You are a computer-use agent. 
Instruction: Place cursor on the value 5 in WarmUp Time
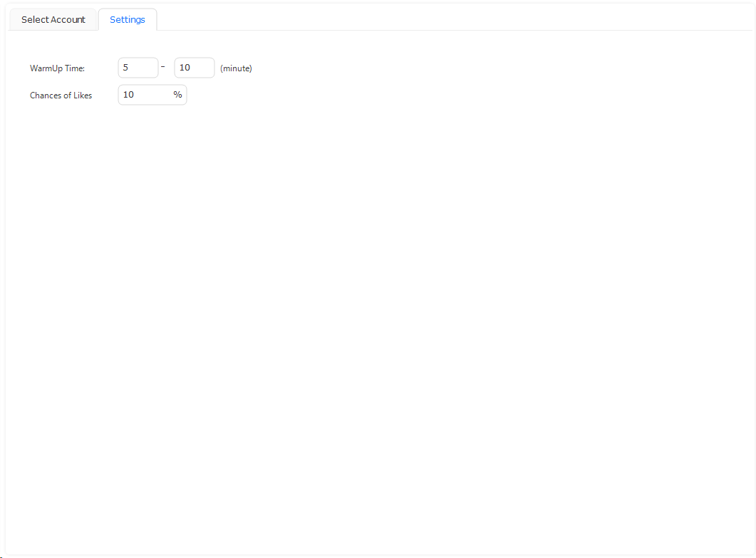pyautogui.click(x=126, y=68)
